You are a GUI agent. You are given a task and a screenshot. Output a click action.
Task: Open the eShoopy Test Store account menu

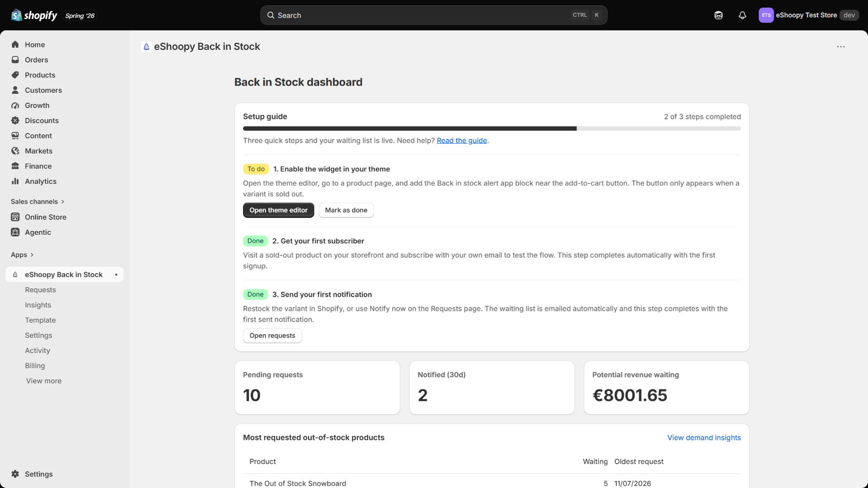pyautogui.click(x=808, y=15)
